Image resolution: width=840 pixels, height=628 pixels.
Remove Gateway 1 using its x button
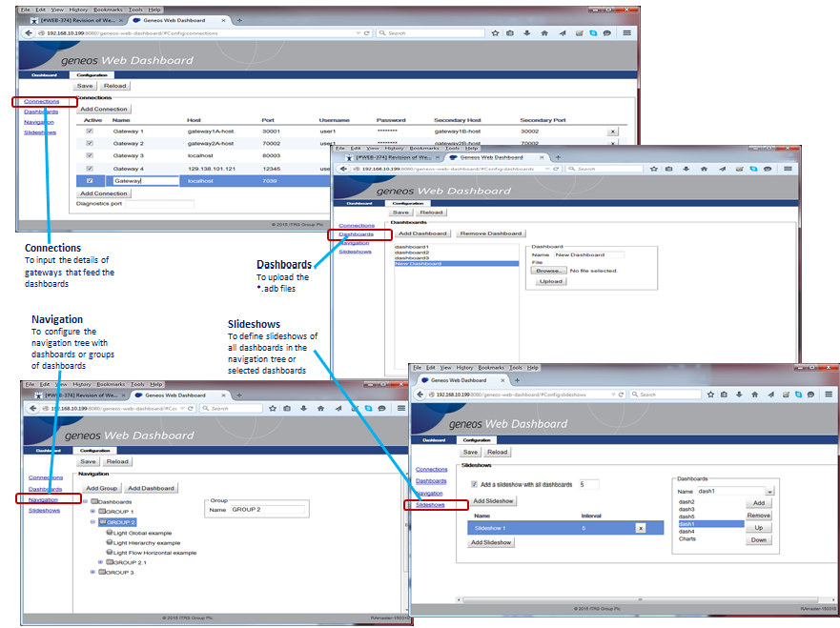(x=612, y=132)
